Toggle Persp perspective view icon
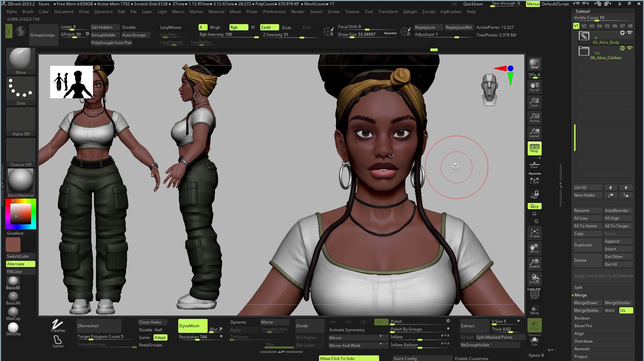The height and width of the screenshot is (361, 644). tap(534, 148)
